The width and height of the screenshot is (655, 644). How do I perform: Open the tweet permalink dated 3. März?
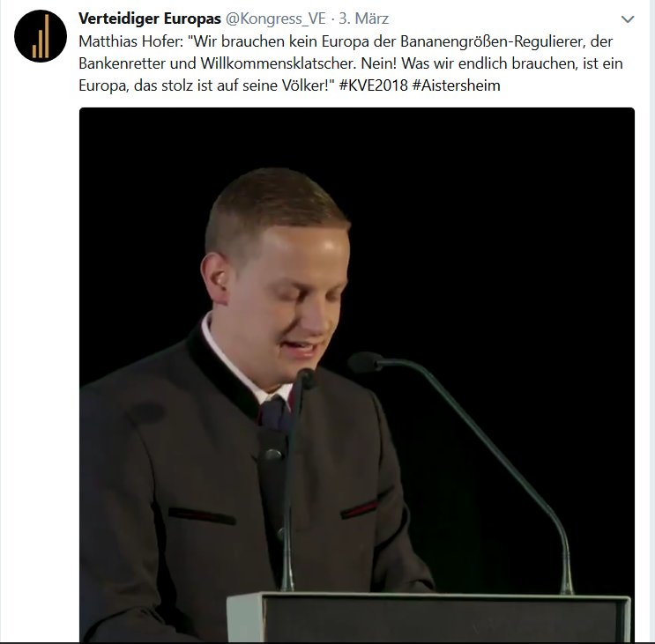(x=364, y=19)
